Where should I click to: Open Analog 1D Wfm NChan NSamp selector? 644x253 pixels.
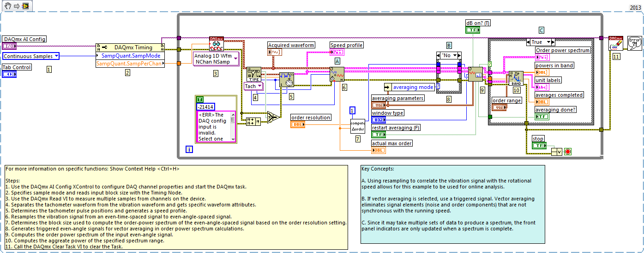click(216, 59)
